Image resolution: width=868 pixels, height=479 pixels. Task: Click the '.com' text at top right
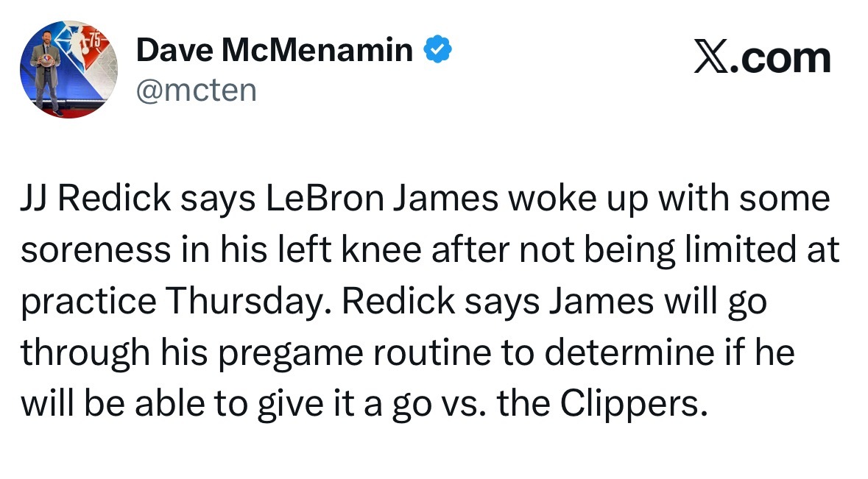click(780, 58)
